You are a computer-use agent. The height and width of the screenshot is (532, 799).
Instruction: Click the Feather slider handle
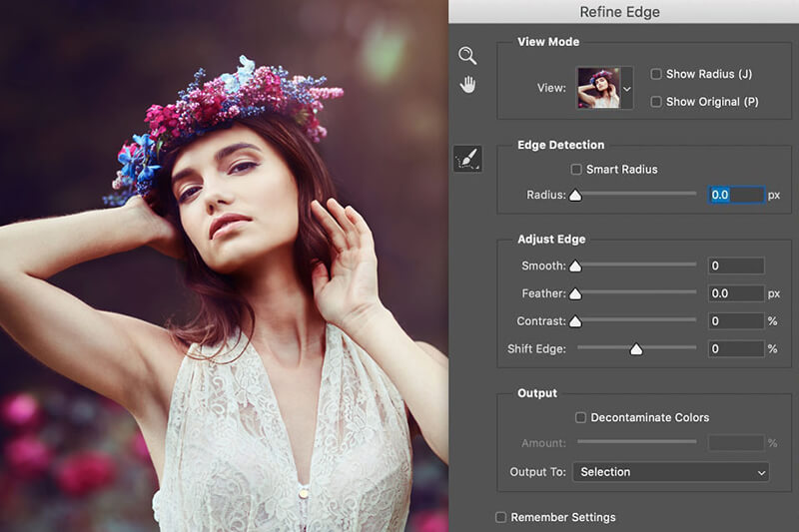575,293
